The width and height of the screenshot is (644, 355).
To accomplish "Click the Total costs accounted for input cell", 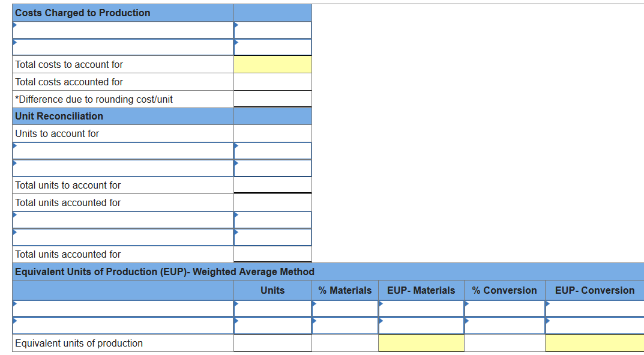I will (272, 82).
